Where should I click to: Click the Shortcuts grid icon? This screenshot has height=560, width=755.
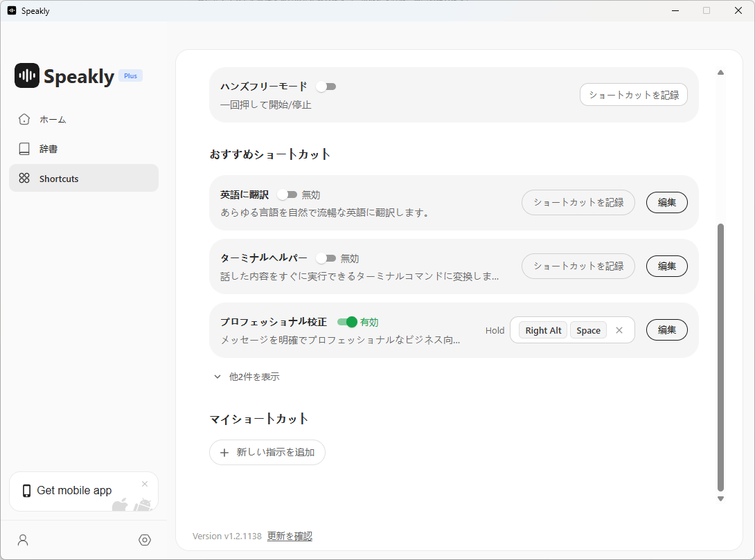pos(24,179)
